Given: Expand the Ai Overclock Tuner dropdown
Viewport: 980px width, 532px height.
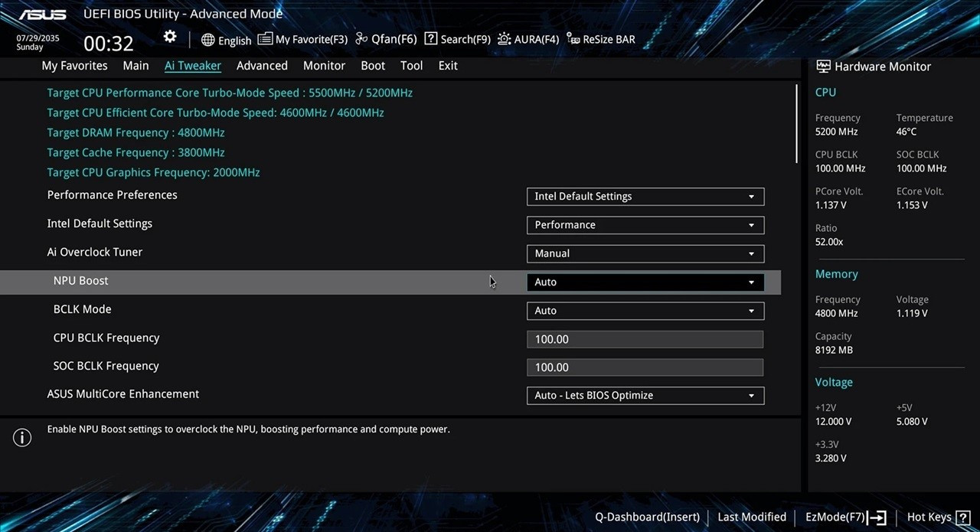Looking at the screenshot, I should [645, 253].
